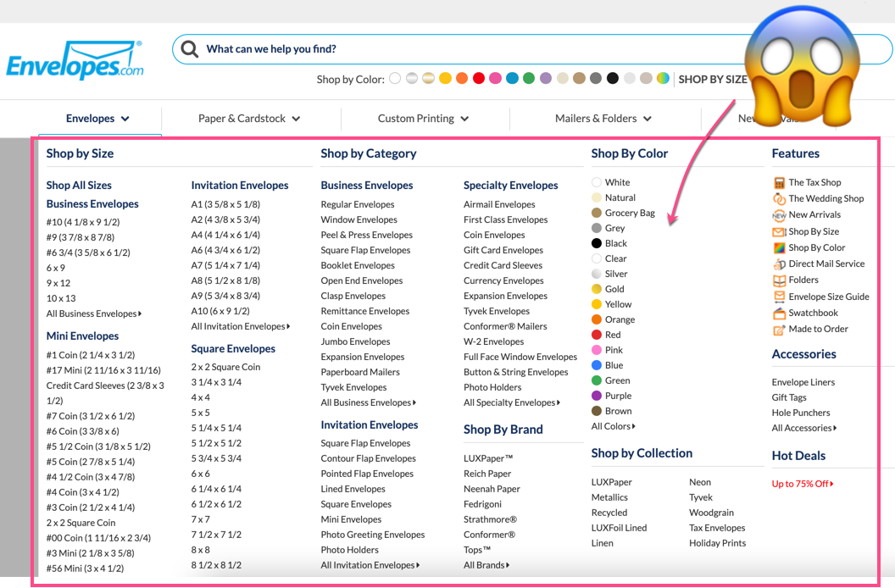Choose the Blue color dot in the color list

[x=597, y=365]
